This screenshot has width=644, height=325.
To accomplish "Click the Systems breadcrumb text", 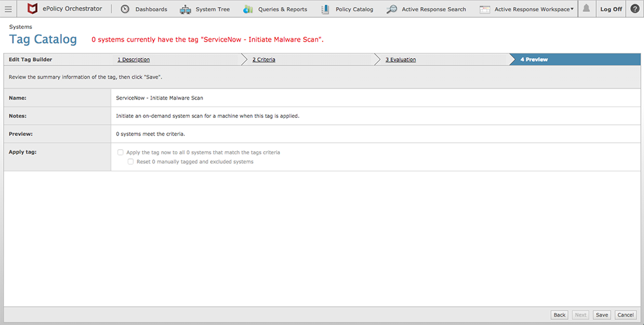I will click(x=21, y=26).
